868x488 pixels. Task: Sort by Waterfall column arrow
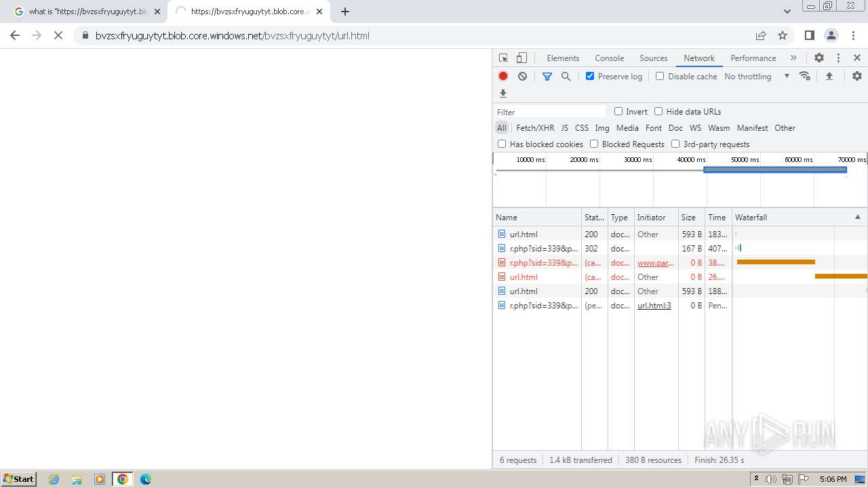pyautogui.click(x=858, y=218)
